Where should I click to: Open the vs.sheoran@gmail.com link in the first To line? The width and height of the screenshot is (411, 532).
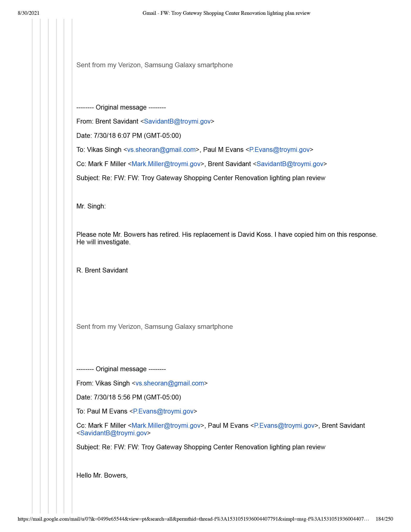[161, 149]
